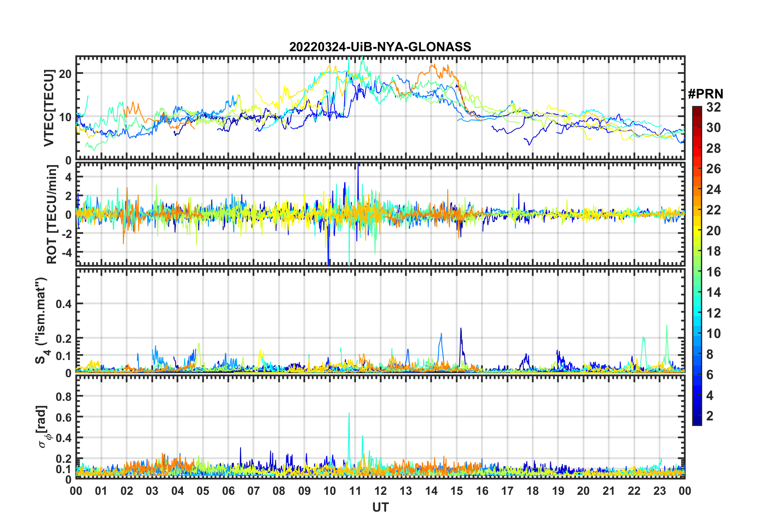Screen dimensions: 761x532
Task: Click the ROT [TECU/min] axis label
Action: point(52,214)
